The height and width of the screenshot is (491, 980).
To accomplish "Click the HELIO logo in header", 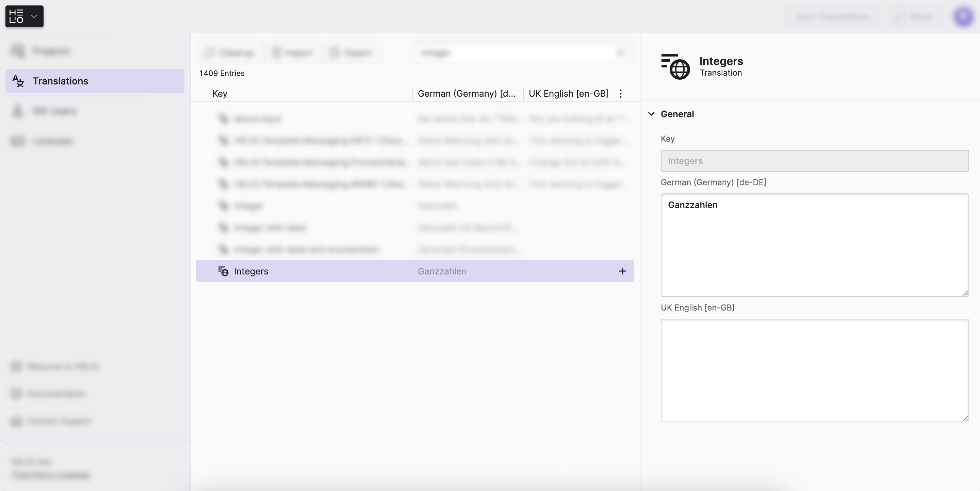I will (x=16, y=16).
